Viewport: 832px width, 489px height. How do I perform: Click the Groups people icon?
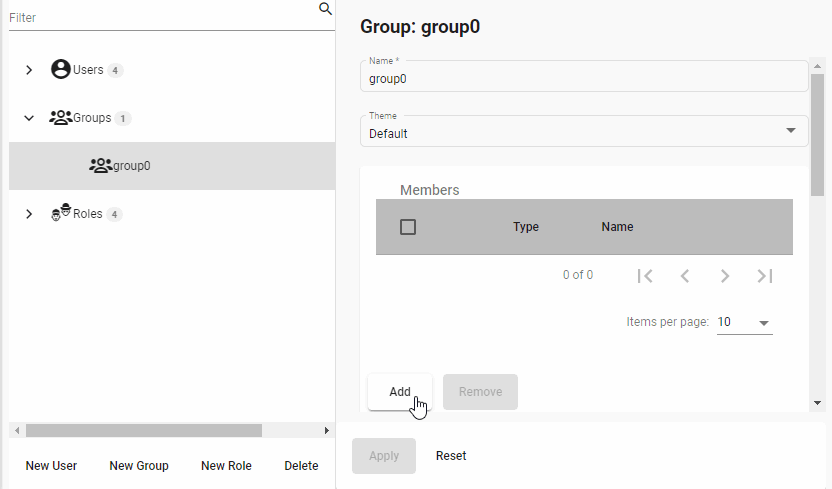coord(60,118)
